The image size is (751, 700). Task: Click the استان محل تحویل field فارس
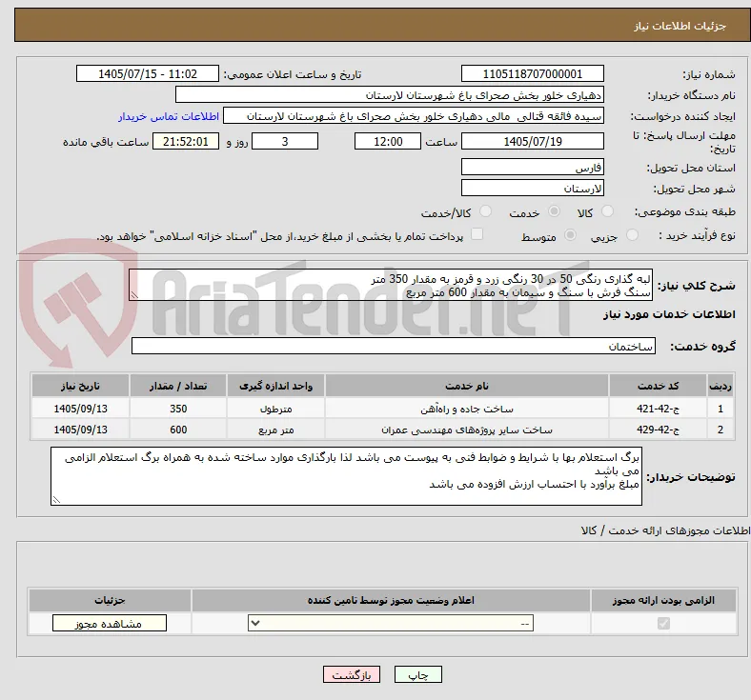[533, 167]
